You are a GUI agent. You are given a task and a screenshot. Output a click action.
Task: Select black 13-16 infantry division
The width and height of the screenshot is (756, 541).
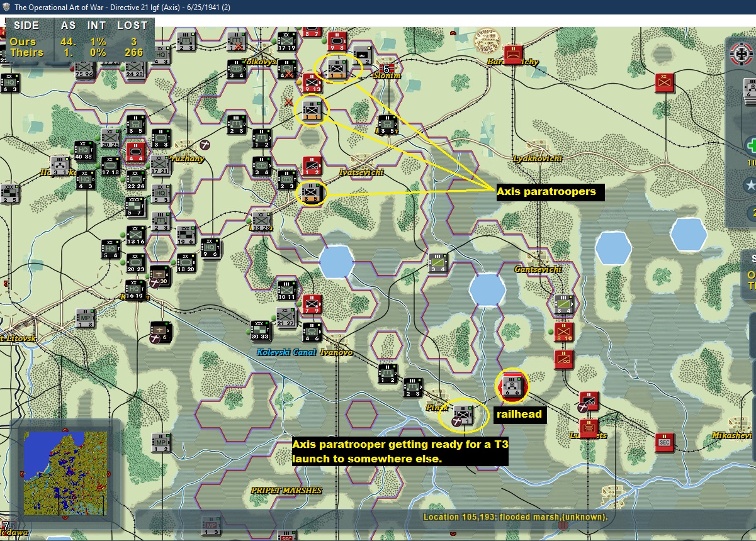pos(135,235)
